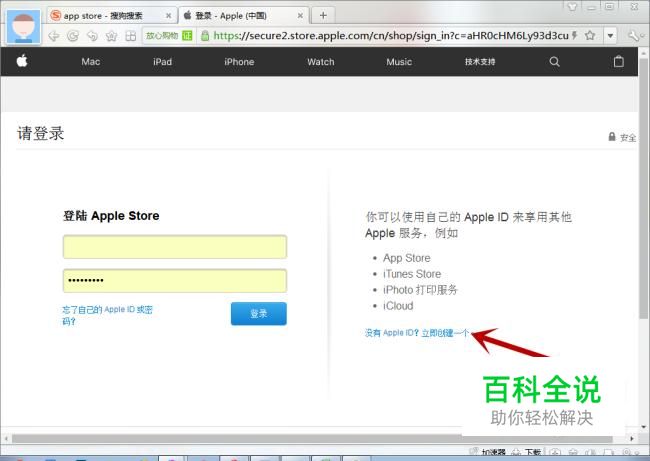Screen dimensions: 650x461
Task: Open favorites with the star toolbar icon
Action: pos(111,36)
